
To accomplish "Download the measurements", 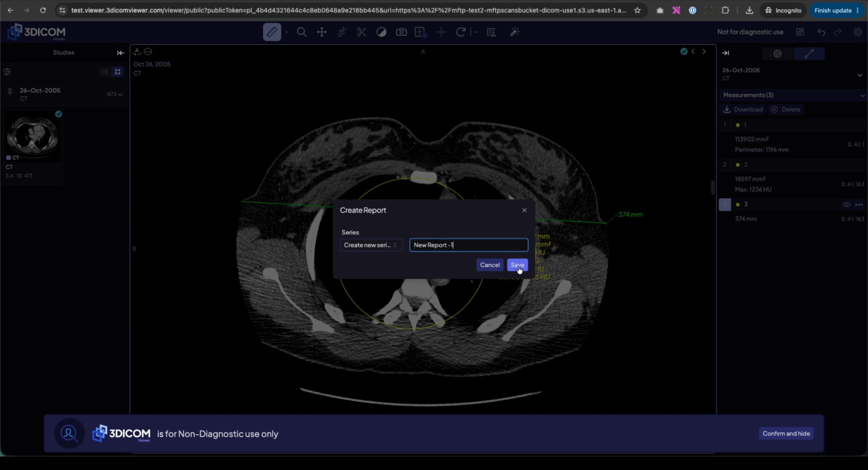I will [743, 109].
